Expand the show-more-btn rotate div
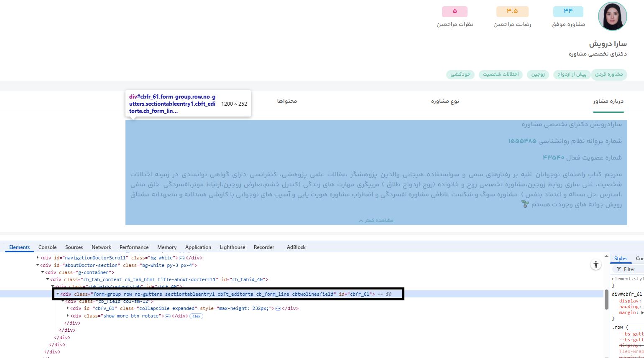Image resolution: width=644 pixels, height=358 pixels. [x=68, y=316]
